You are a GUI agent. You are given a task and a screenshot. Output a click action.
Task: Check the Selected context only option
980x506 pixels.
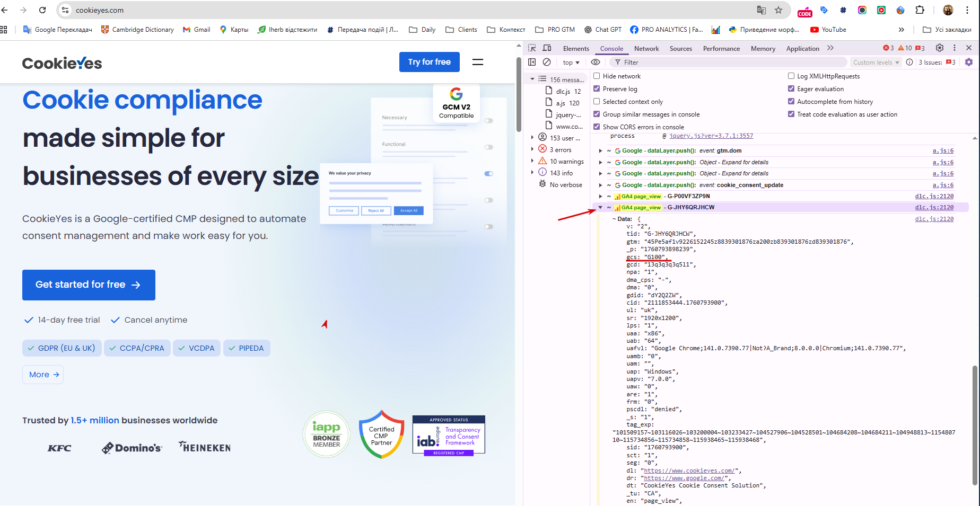coord(597,102)
